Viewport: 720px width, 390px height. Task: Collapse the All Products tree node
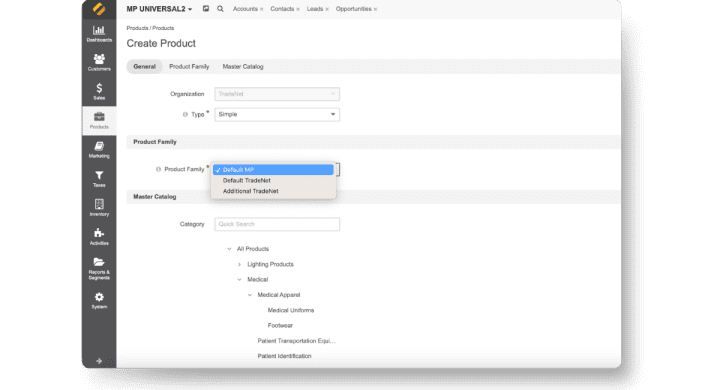[229, 249]
